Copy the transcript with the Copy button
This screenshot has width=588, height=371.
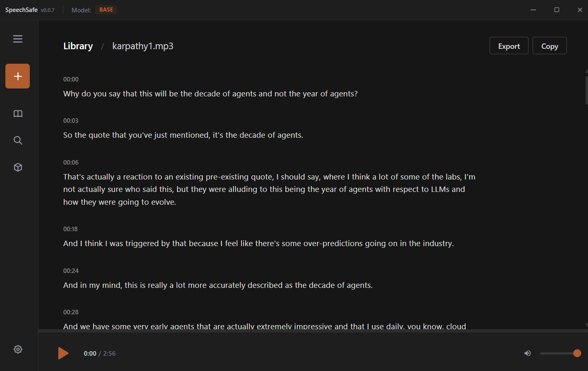[549, 46]
